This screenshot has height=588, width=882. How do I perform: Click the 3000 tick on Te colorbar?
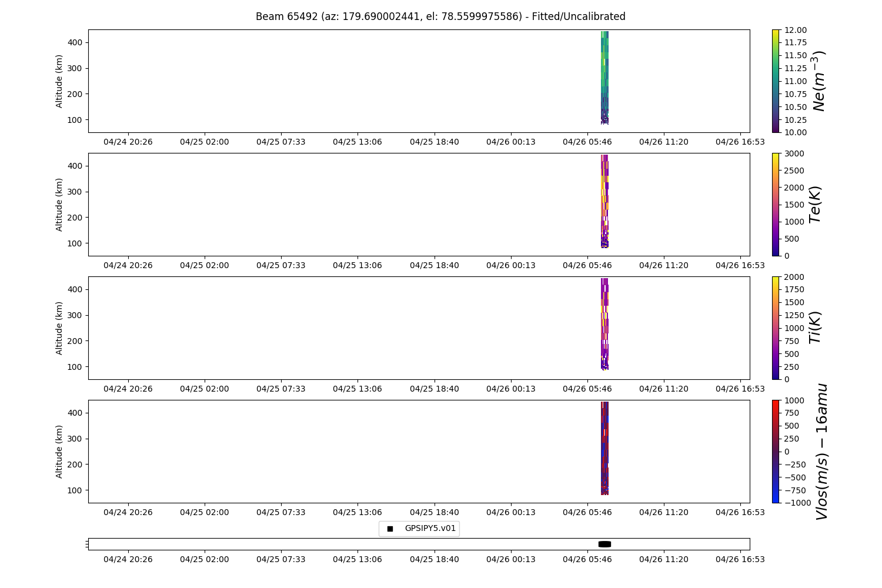[x=794, y=153]
